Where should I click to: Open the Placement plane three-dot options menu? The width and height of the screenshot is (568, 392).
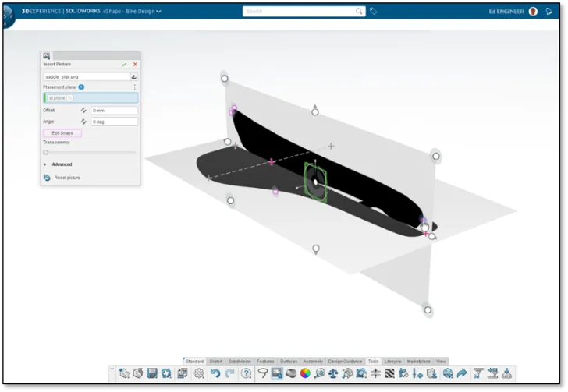pos(134,87)
